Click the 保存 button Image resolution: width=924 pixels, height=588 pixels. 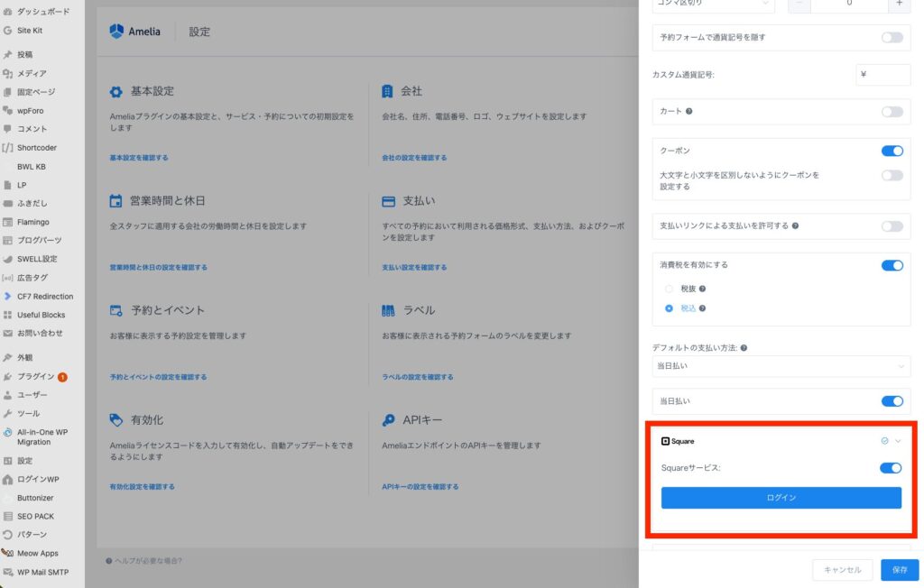tap(899, 570)
